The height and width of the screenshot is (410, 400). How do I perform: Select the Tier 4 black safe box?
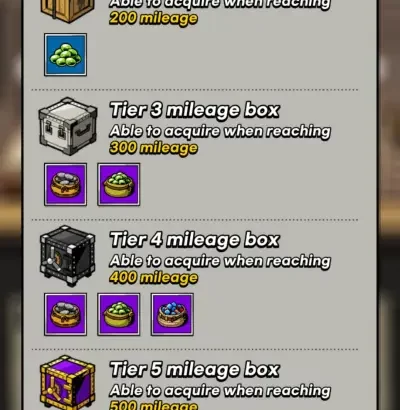coord(68,256)
